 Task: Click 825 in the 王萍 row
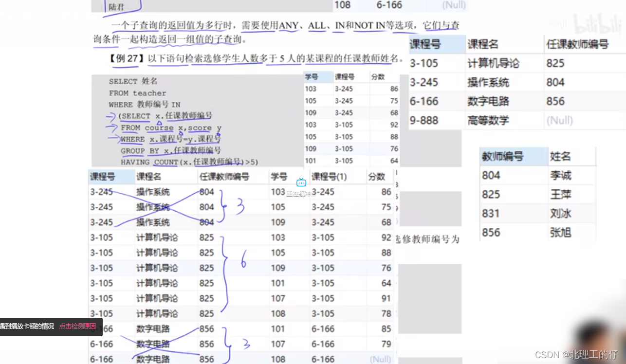tap(491, 195)
